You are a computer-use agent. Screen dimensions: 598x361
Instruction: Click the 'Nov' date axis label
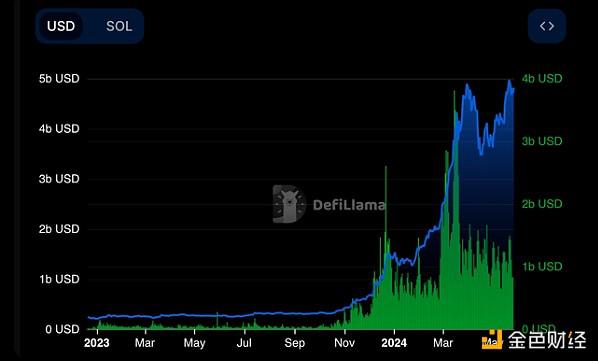click(x=344, y=343)
